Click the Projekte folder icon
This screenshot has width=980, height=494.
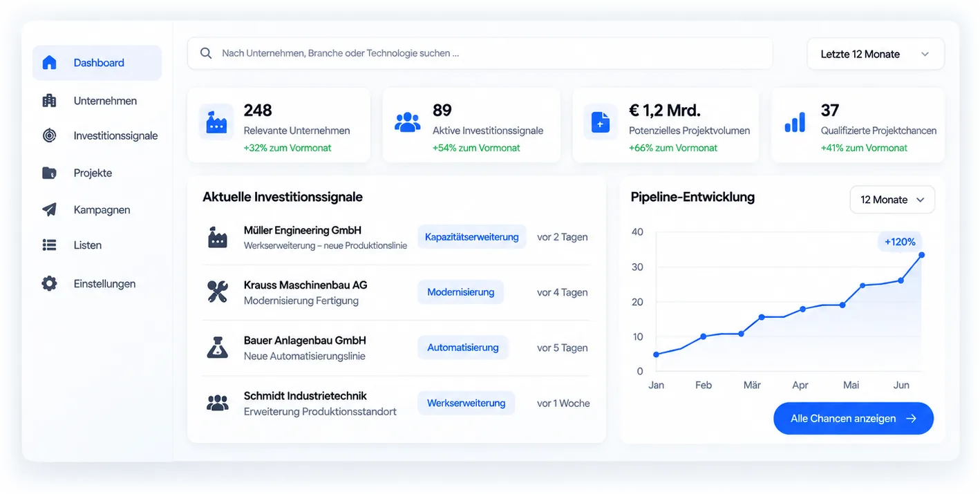(49, 173)
